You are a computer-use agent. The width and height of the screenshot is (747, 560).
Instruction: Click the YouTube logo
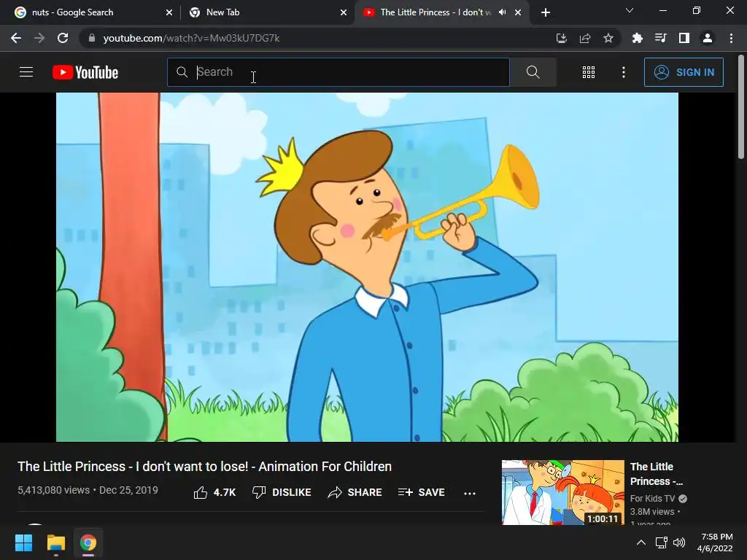85,72
